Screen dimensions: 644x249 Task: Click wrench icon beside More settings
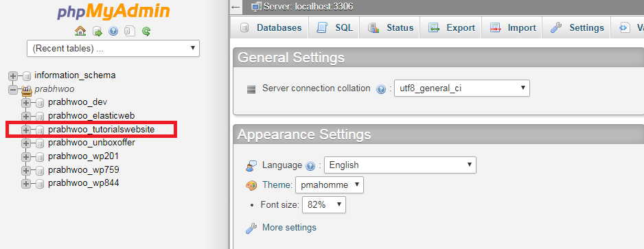coord(251,228)
